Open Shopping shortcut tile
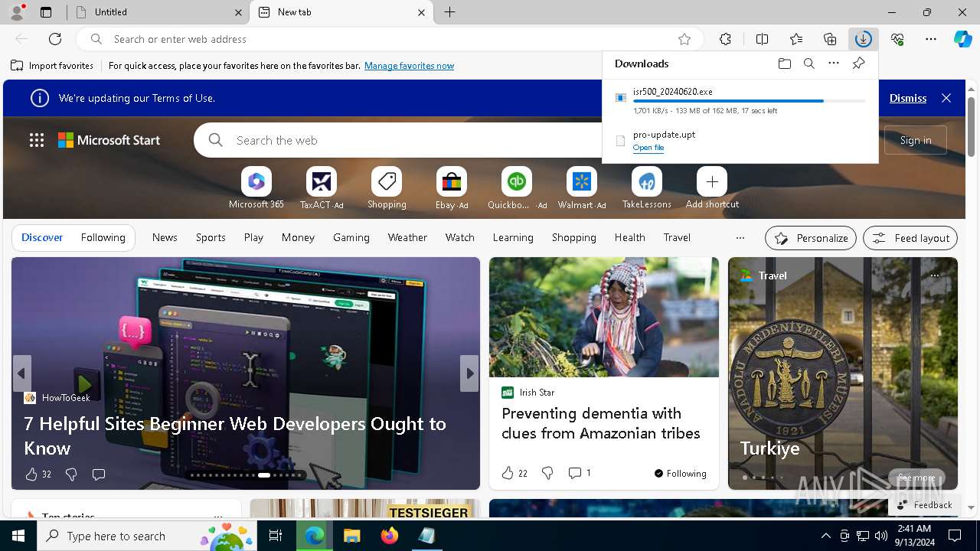This screenshot has height=551, width=980. (387, 187)
